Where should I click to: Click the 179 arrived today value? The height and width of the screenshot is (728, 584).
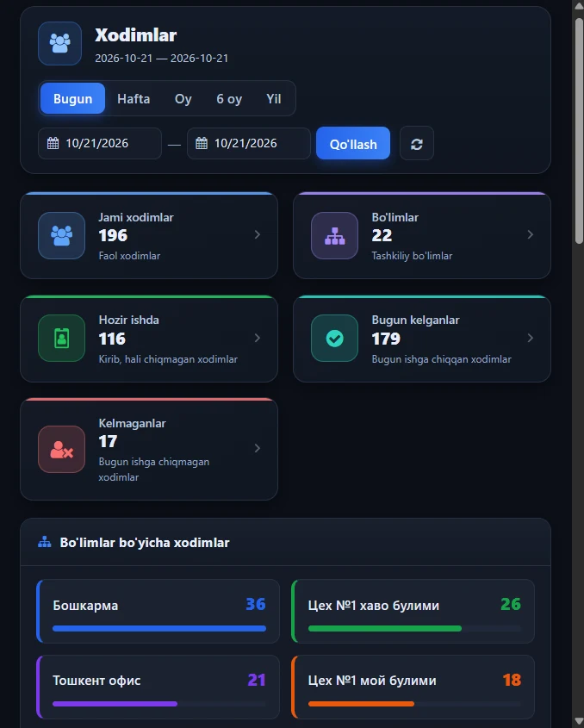click(x=386, y=339)
